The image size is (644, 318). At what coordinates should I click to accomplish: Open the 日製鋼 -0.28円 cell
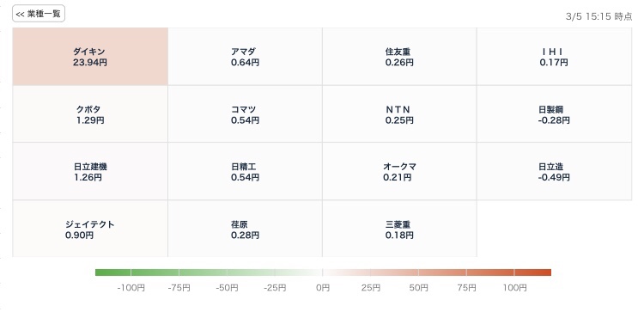point(555,114)
